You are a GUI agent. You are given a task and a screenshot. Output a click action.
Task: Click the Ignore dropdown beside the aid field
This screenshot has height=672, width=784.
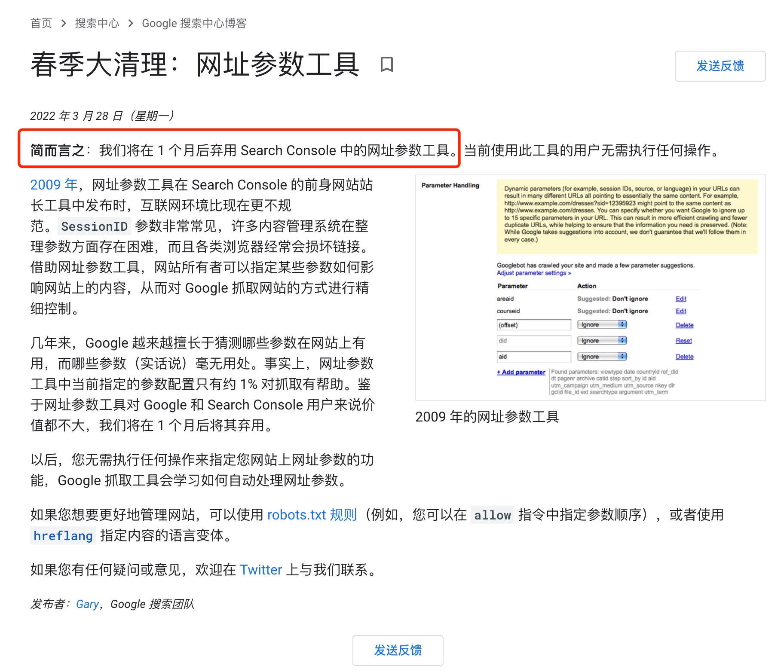point(602,357)
